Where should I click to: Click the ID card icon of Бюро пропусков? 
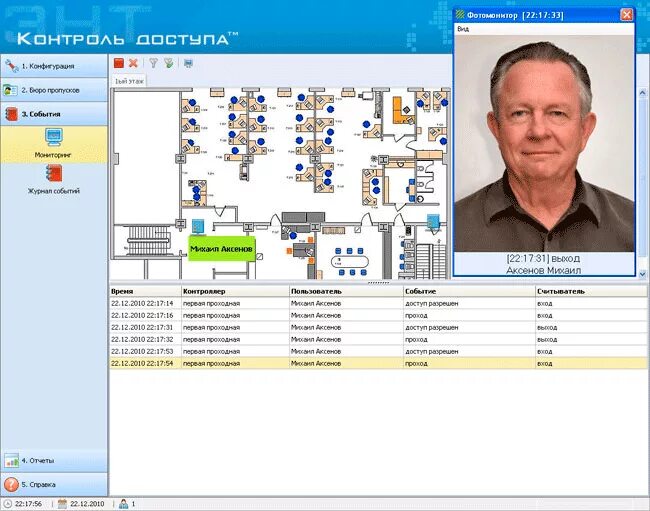[10, 90]
